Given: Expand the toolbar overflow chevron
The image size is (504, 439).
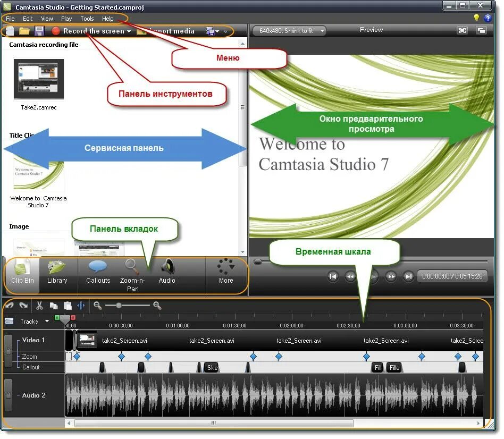Looking at the screenshot, I should pyautogui.click(x=225, y=31).
